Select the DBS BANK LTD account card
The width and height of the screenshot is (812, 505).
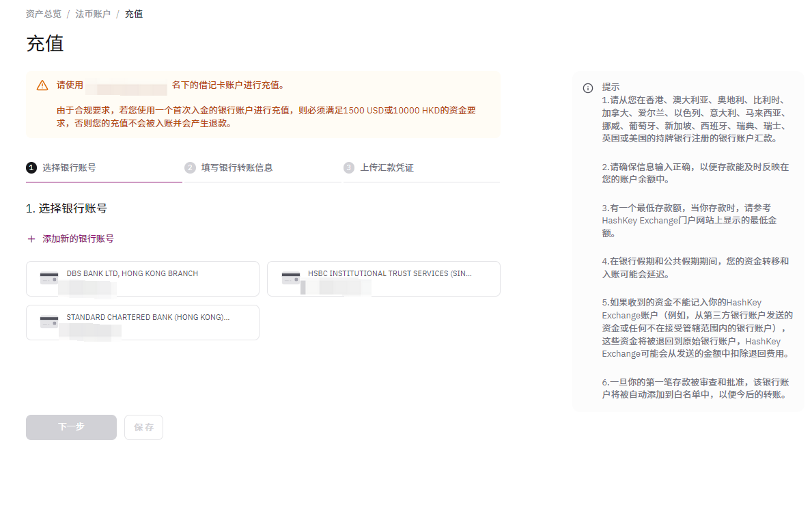click(x=142, y=279)
